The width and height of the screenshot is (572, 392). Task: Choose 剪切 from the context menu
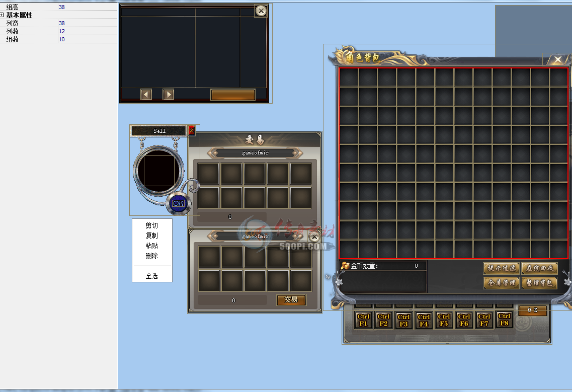[x=152, y=225]
